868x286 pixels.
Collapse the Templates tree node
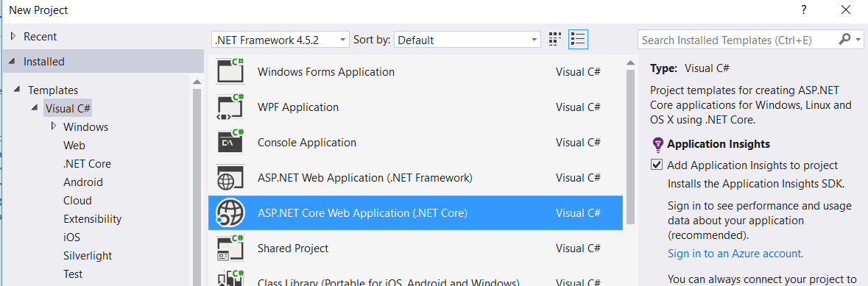17,90
